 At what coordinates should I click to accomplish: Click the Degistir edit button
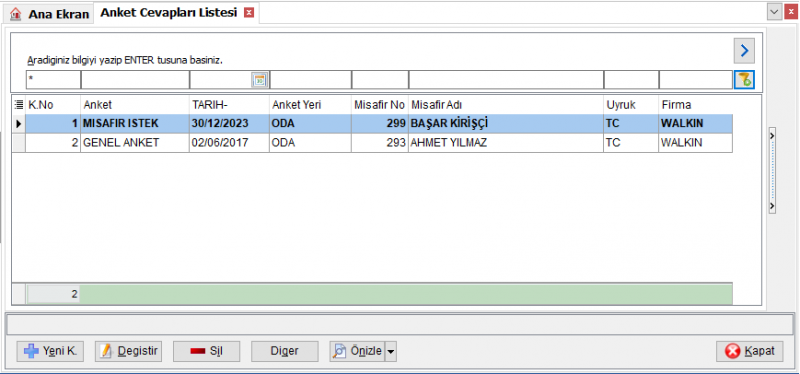pos(129,351)
